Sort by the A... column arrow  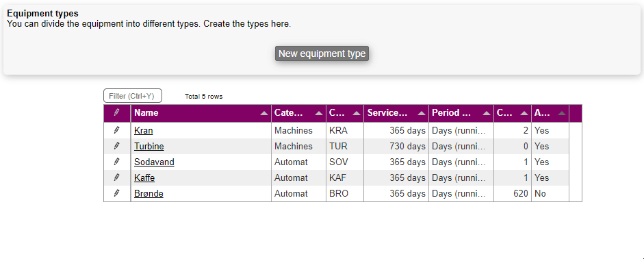coord(562,114)
